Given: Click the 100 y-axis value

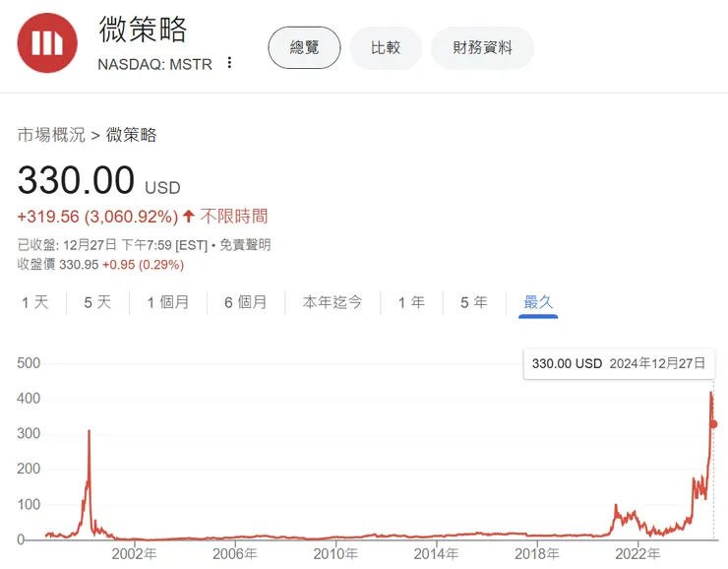Looking at the screenshot, I should (x=29, y=504).
